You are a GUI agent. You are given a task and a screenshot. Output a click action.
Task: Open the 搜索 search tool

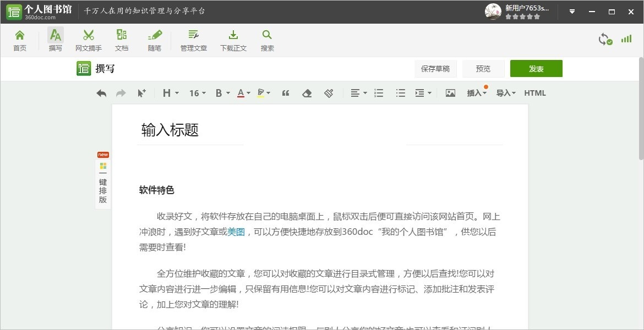click(x=267, y=40)
